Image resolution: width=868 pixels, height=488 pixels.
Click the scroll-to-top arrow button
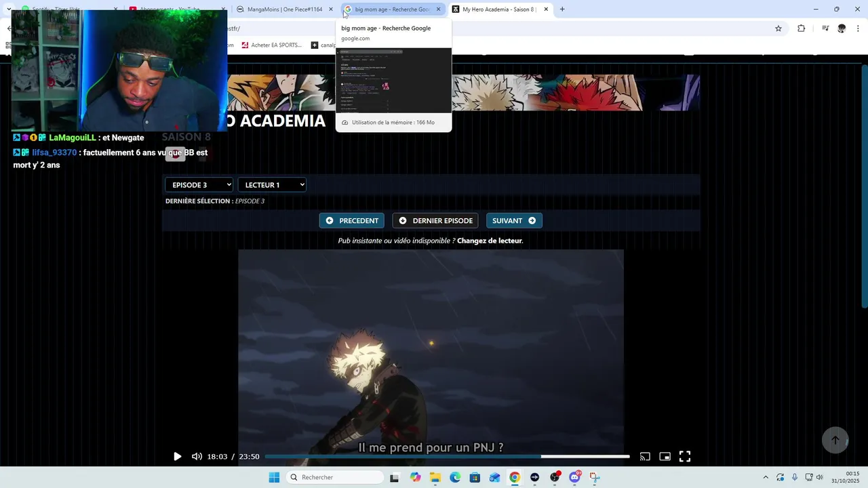pos(835,440)
